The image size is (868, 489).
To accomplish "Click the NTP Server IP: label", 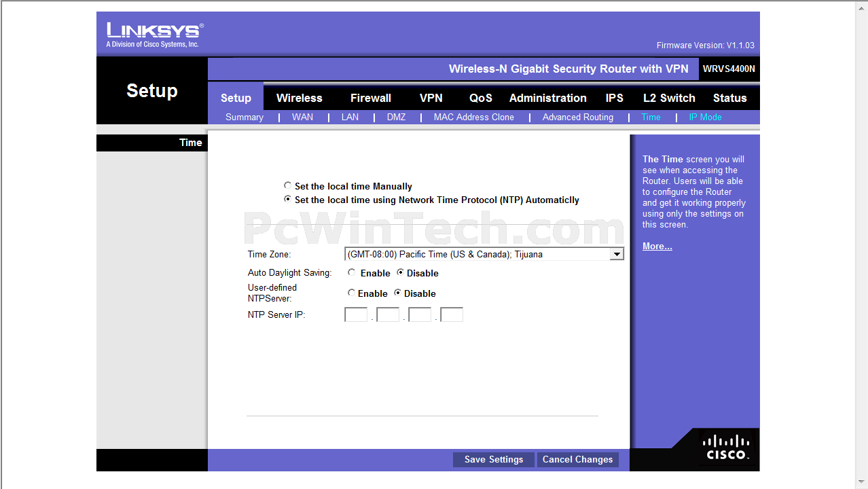I will [276, 315].
